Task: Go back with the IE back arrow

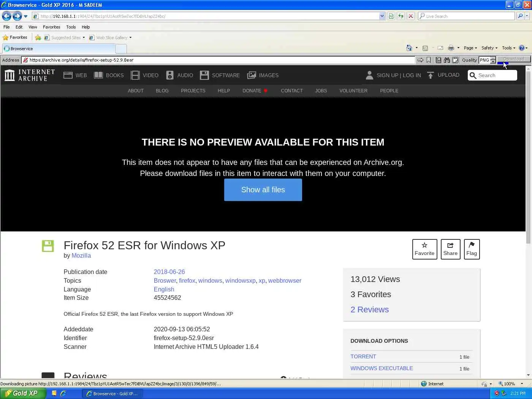Action: [6, 16]
